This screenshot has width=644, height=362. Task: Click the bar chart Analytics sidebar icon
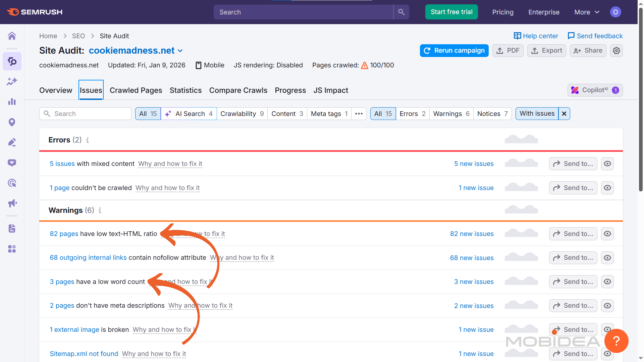point(12,102)
